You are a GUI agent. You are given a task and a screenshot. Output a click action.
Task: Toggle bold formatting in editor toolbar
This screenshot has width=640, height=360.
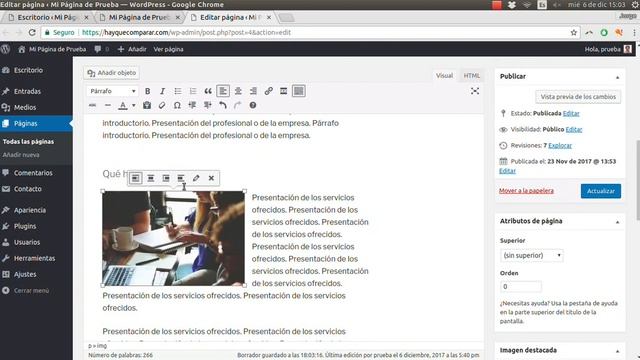pyautogui.click(x=148, y=91)
